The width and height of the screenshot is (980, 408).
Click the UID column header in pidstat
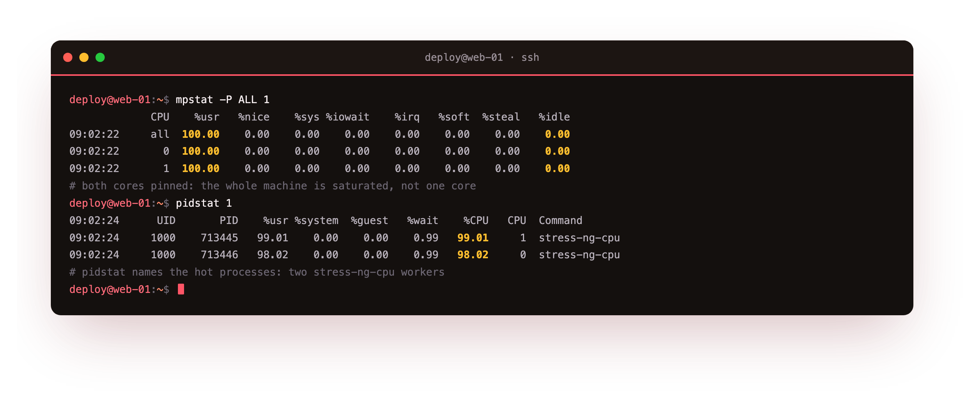(166, 221)
